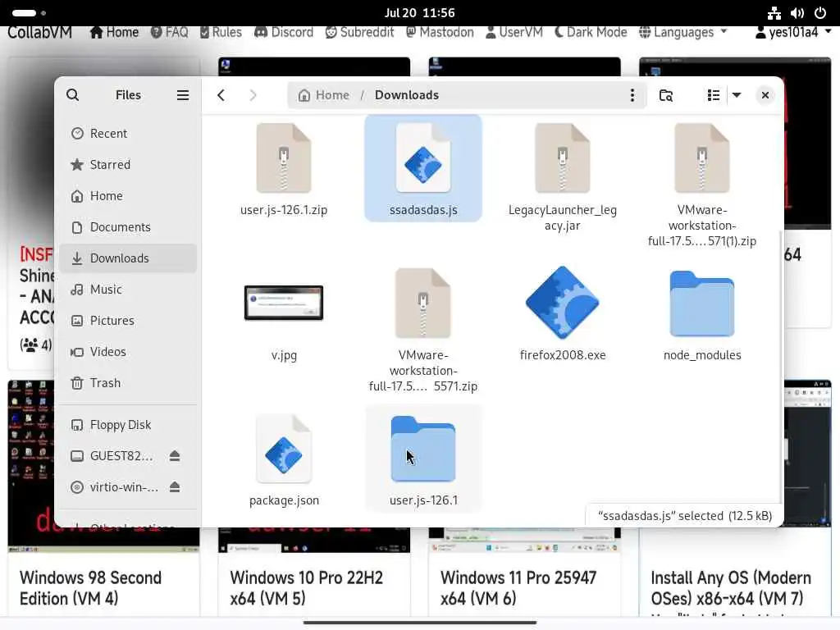The height and width of the screenshot is (630, 840).
Task: Select VMware-workstation 5571.zip archive
Action: [423, 330]
